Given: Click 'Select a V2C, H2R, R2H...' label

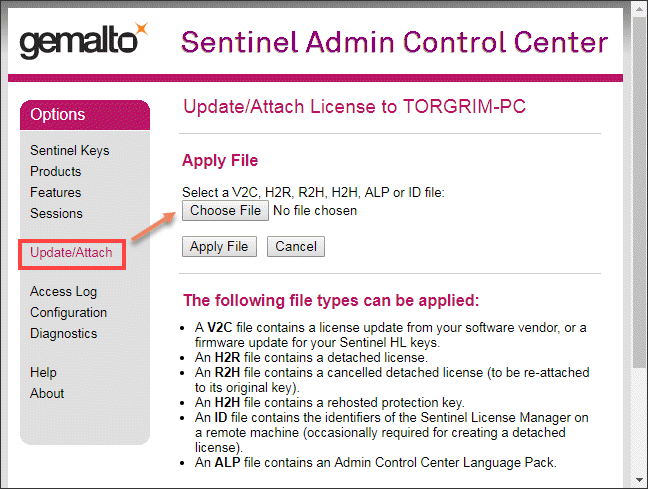Looking at the screenshot, I should coord(313,192).
